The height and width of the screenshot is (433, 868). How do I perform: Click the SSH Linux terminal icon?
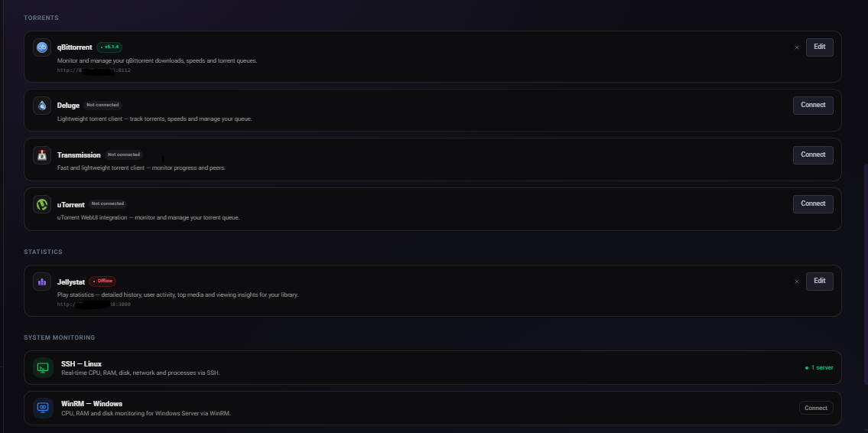[43, 368]
